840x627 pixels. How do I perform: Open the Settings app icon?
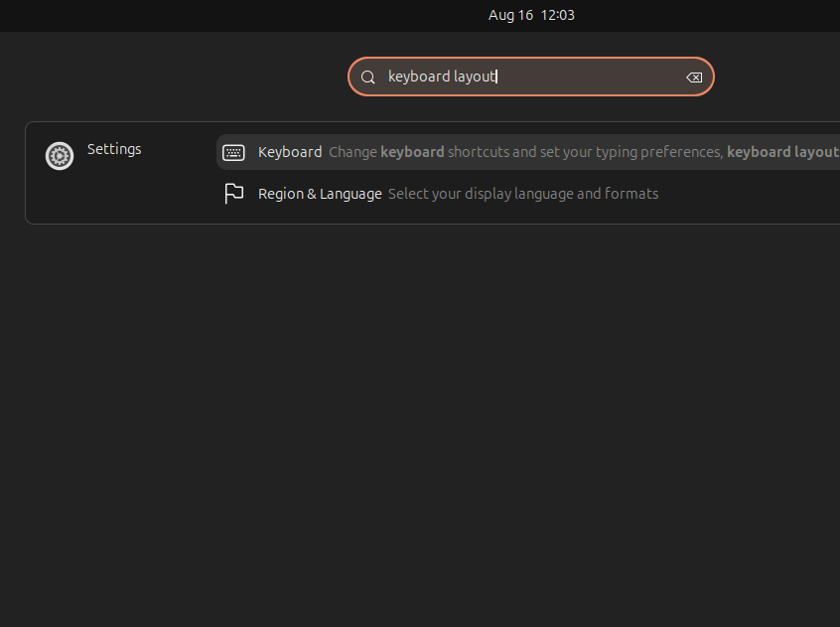pyautogui.click(x=60, y=156)
